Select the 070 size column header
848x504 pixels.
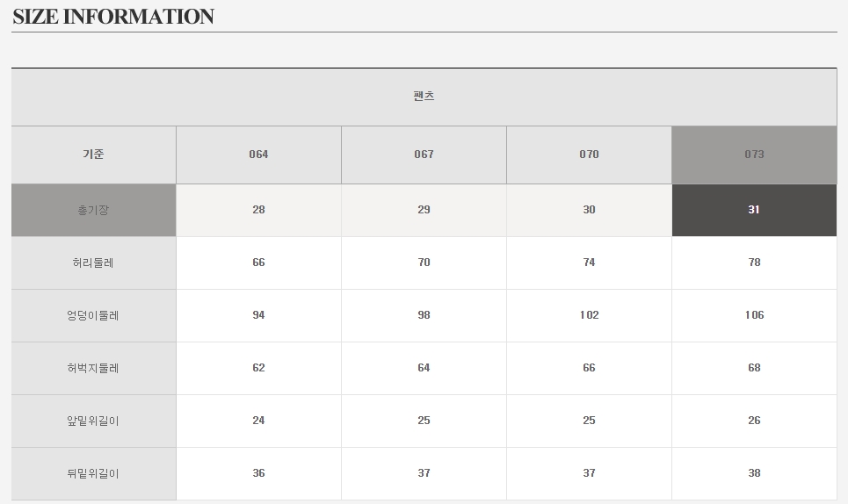click(x=589, y=155)
